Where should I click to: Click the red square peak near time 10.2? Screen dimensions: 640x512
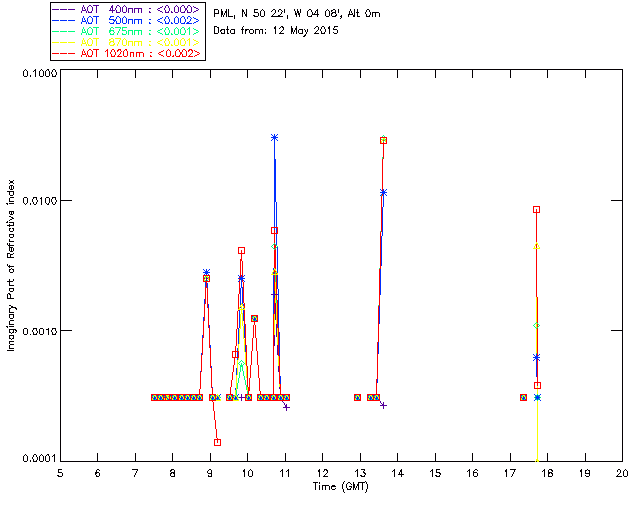tap(254, 318)
